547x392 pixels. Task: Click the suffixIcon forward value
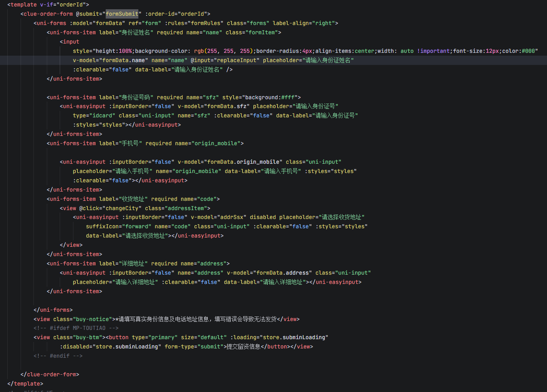(137, 226)
